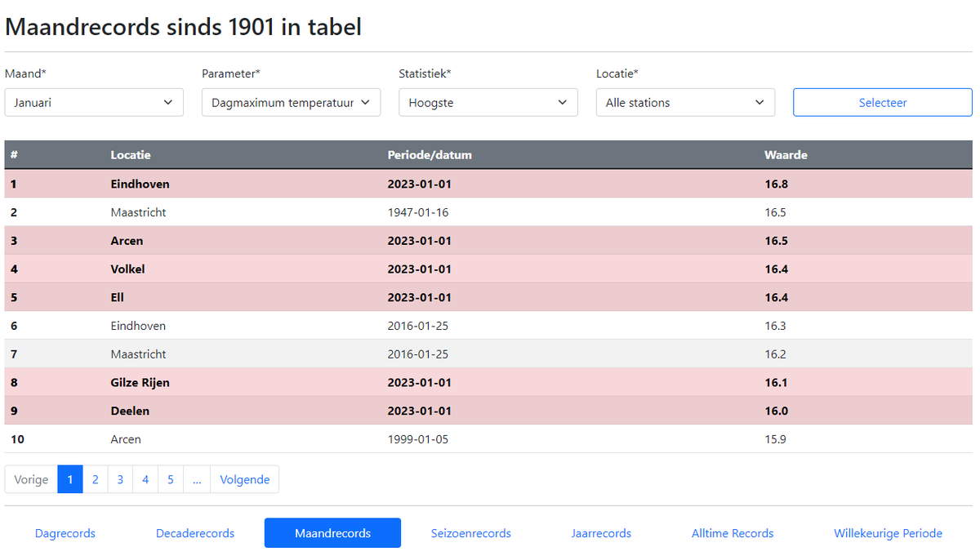Click the Vorige pagination control
Viewport: 980px width, 556px height.
[31, 479]
